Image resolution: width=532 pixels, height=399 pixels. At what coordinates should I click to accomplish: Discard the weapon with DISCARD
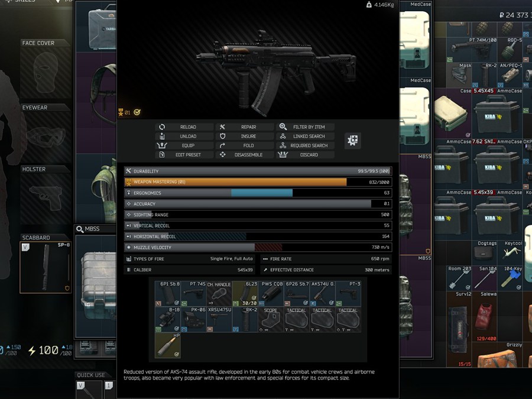[306, 155]
